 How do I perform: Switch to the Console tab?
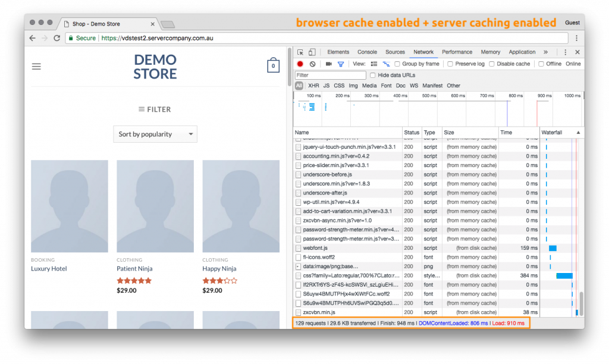[x=367, y=52]
